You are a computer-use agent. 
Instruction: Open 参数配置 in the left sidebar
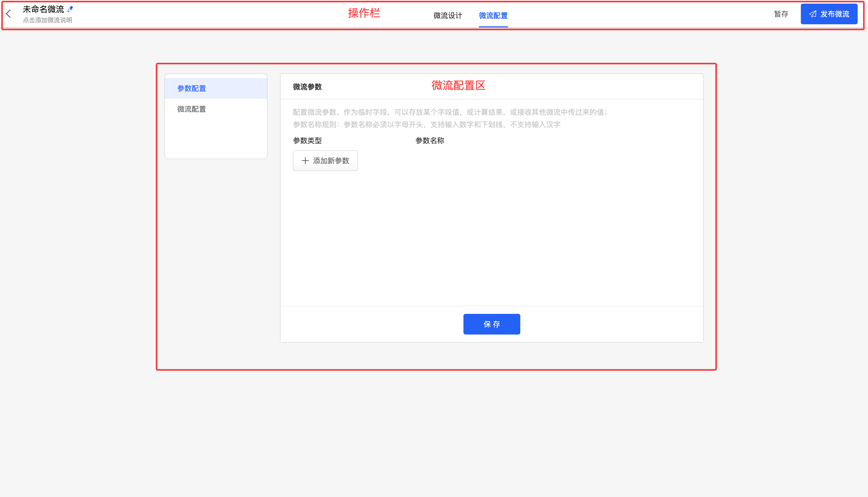pos(191,88)
